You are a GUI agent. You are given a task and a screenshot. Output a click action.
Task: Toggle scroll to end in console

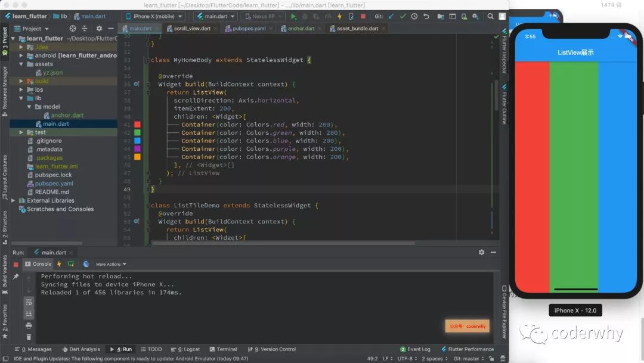(x=29, y=314)
